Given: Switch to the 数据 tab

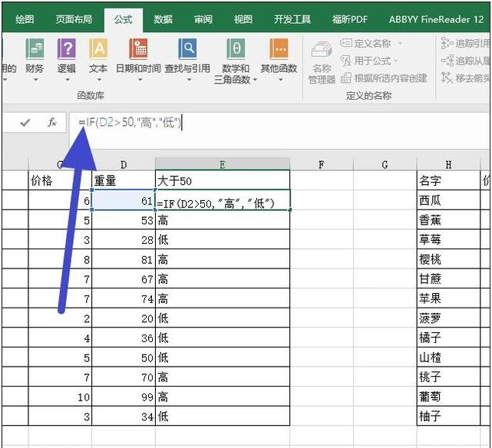Looking at the screenshot, I should click(163, 19).
